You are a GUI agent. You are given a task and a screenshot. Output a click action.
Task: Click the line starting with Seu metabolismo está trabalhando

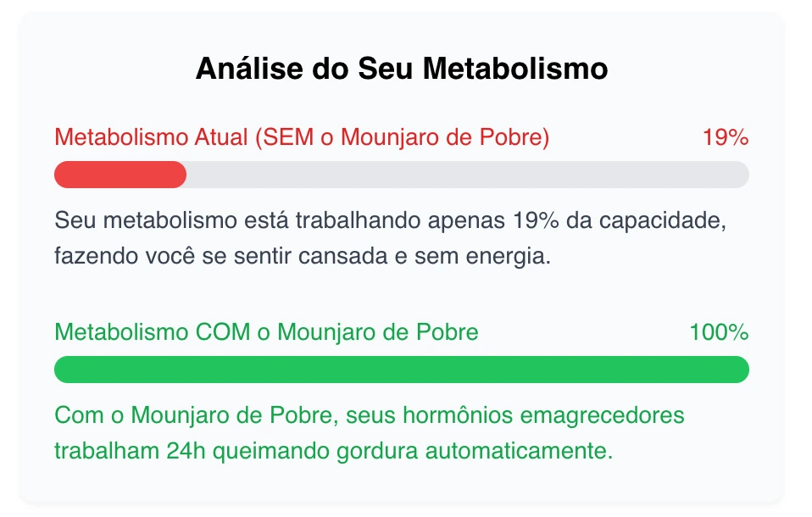[x=392, y=221]
